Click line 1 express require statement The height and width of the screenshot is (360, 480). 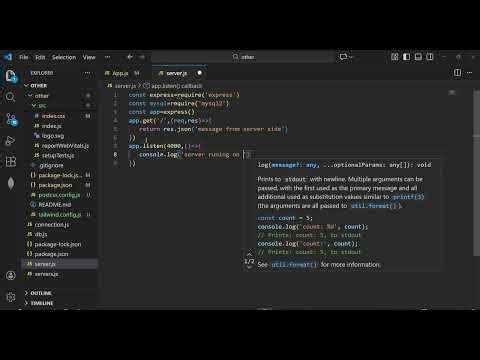pos(184,95)
